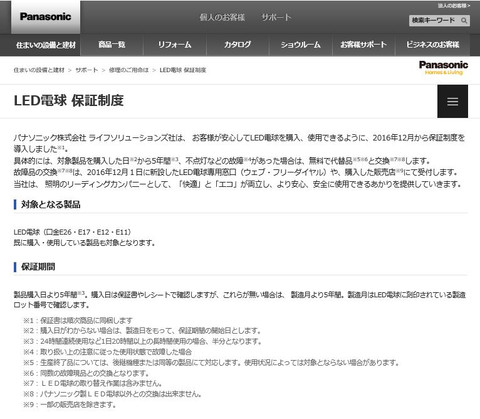The width and height of the screenshot is (480, 419).
Task: Open 個人のお客様 top link
Action: coord(222,17)
